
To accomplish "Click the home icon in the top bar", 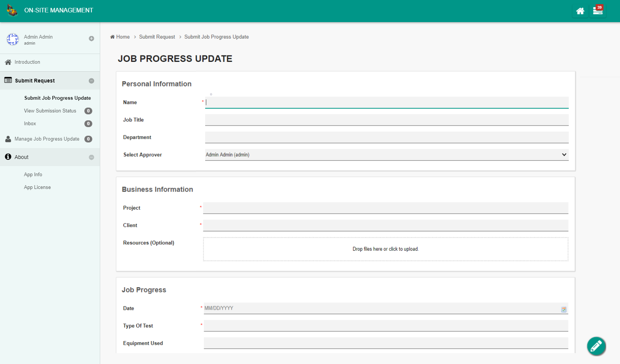I will pyautogui.click(x=580, y=11).
